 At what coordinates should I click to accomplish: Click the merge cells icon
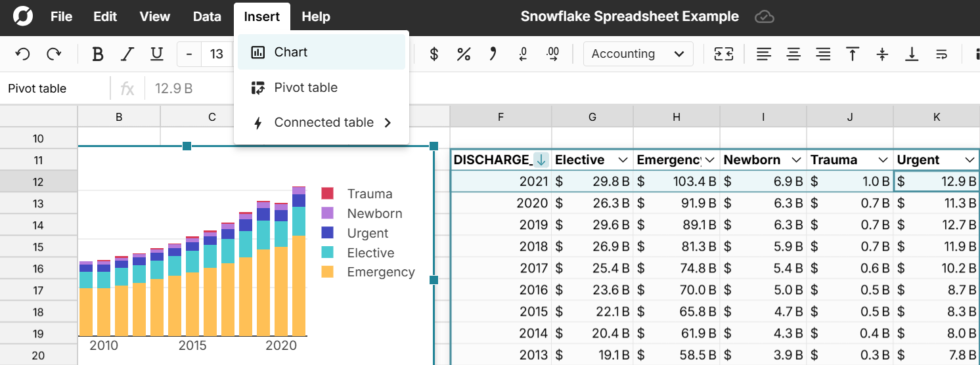click(724, 54)
